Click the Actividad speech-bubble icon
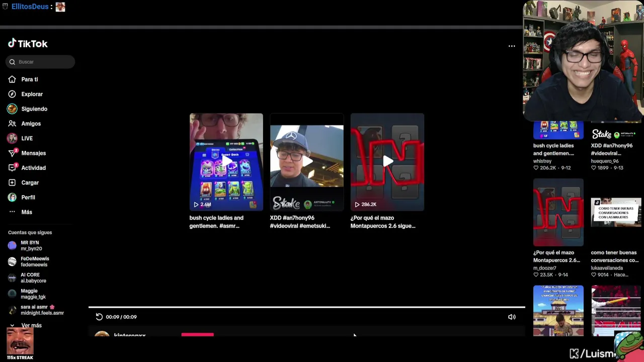The image size is (644, 362). (12, 168)
